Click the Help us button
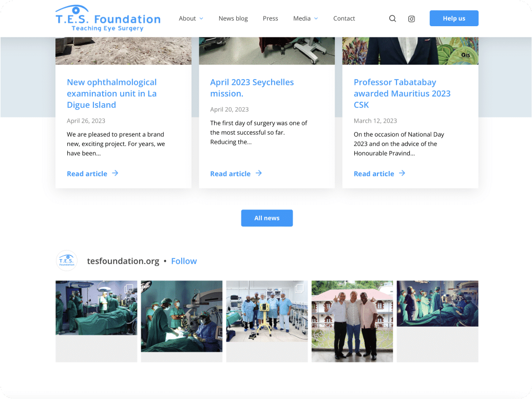 coord(454,18)
